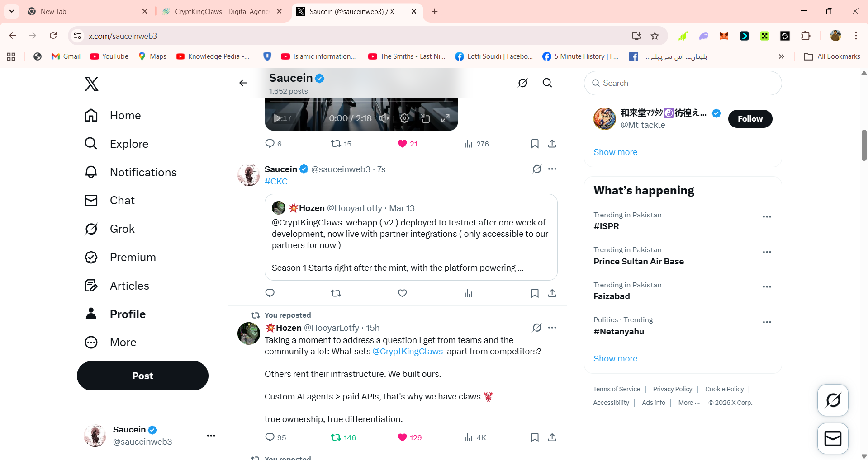
Task: Open more options on the #CKC post
Action: click(x=552, y=169)
